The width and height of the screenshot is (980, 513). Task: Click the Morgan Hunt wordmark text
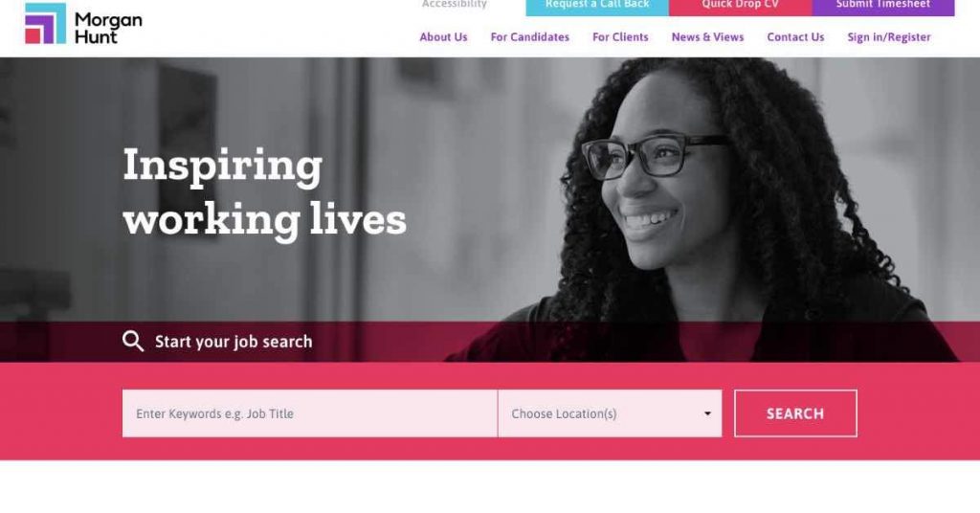pyautogui.click(x=108, y=29)
